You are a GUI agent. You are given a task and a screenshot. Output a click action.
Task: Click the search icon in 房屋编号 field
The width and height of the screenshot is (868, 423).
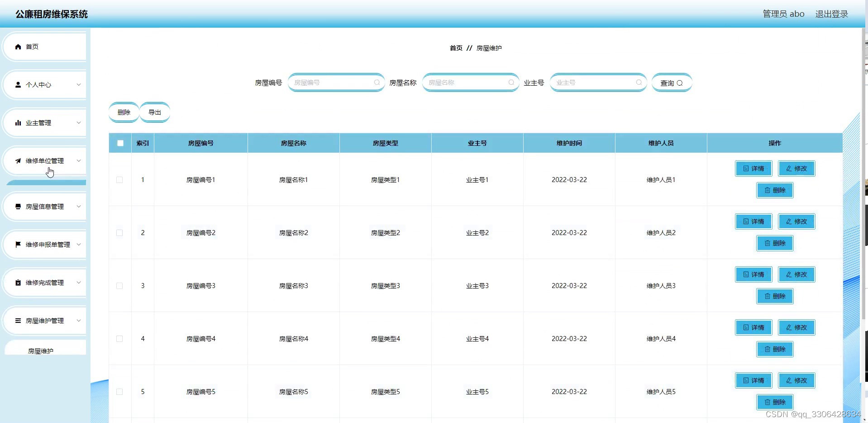pos(377,82)
